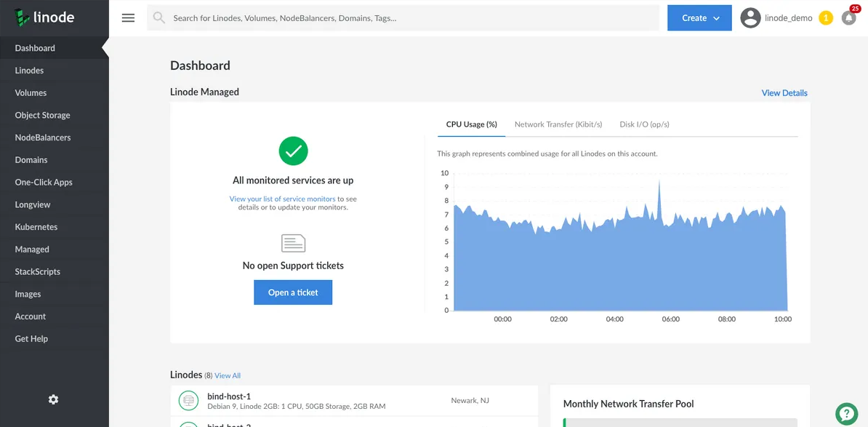Open Domains in sidebar
Image resolution: width=868 pixels, height=427 pixels.
(x=55, y=160)
